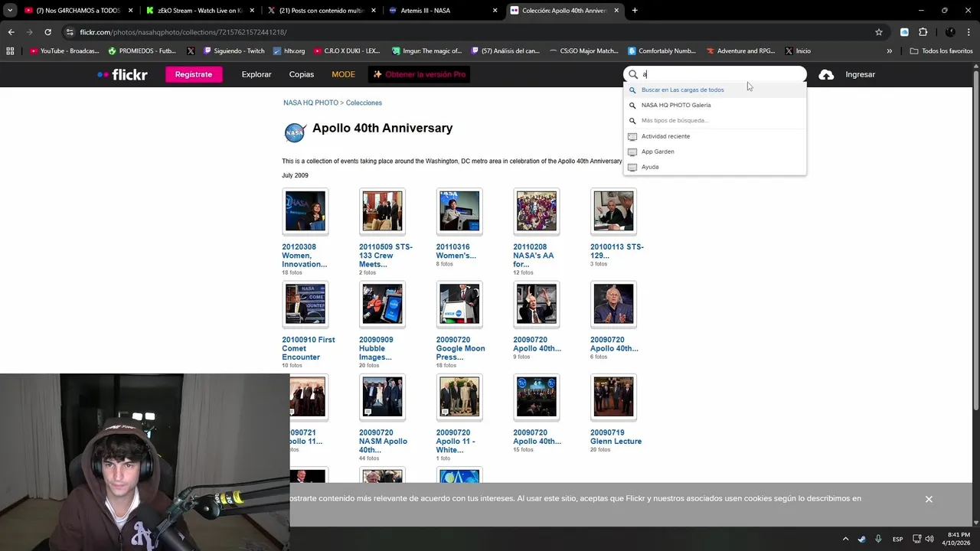Viewport: 980px width, 551px height.
Task: Click NASA HQ PHOTO breadcrumb link
Action: [310, 103]
